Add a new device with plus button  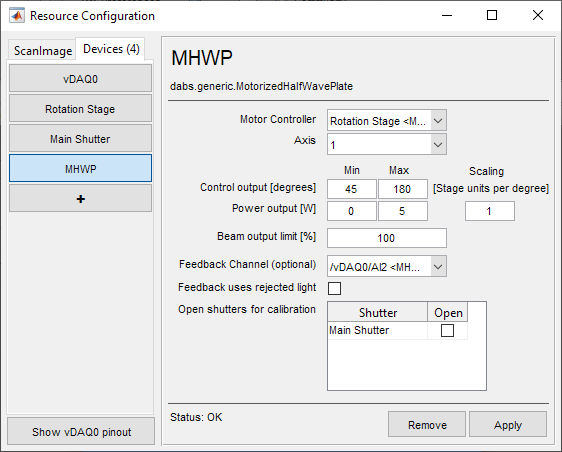click(80, 199)
